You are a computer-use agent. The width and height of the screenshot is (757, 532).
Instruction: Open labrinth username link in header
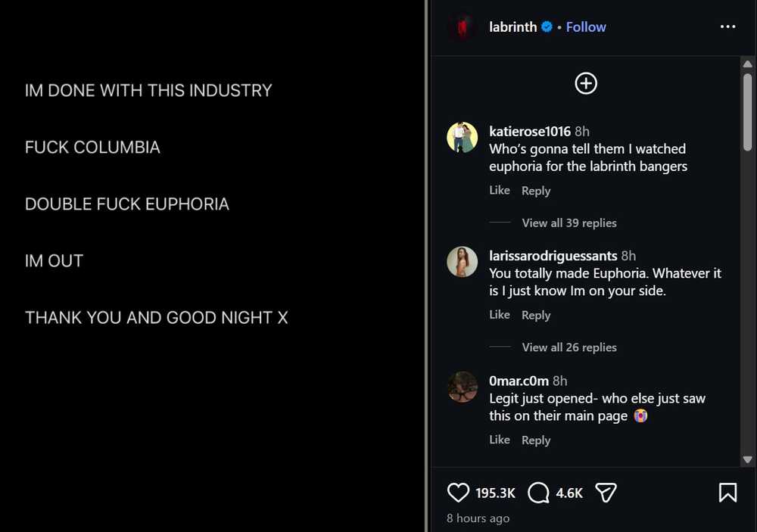click(512, 26)
